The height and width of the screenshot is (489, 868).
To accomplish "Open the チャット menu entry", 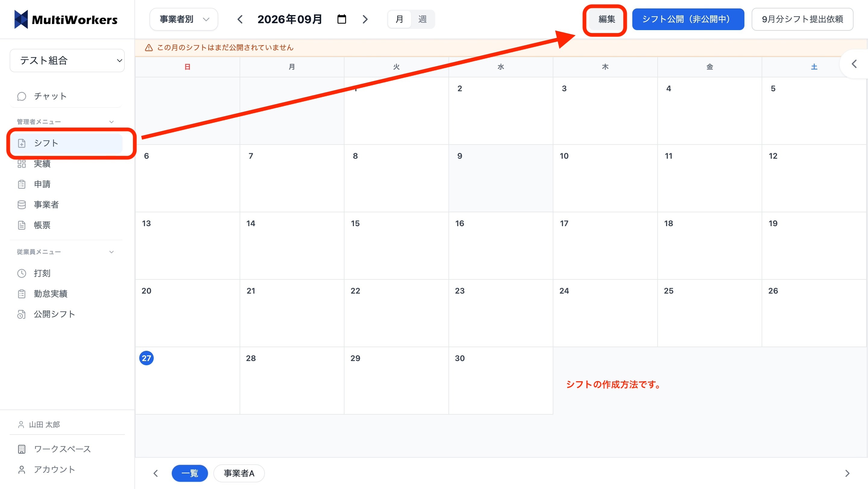I will 66,97.
